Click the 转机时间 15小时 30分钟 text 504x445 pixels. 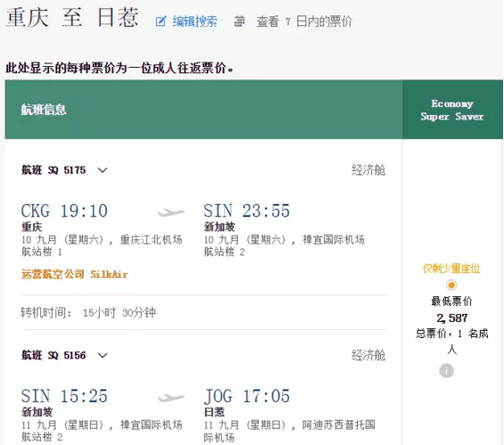click(88, 312)
